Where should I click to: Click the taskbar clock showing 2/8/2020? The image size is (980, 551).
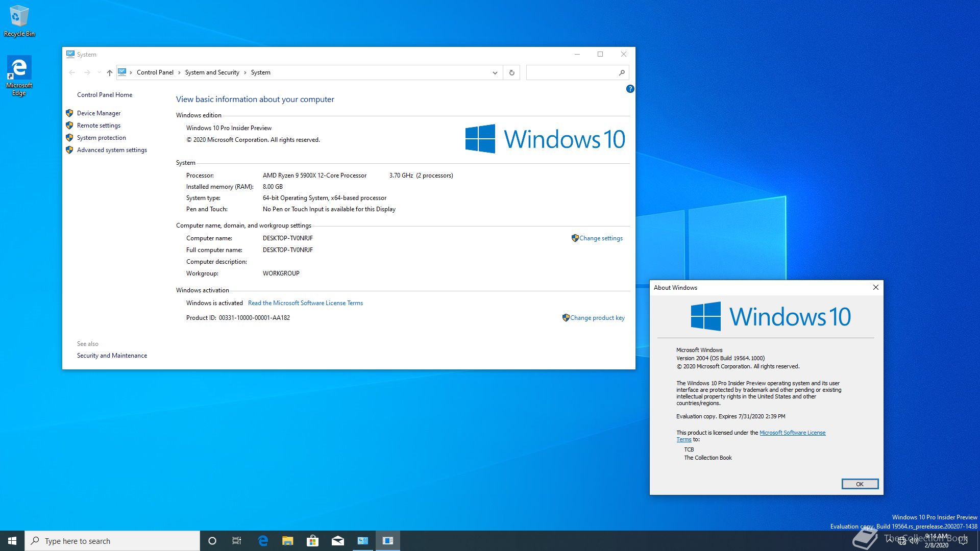click(x=936, y=541)
